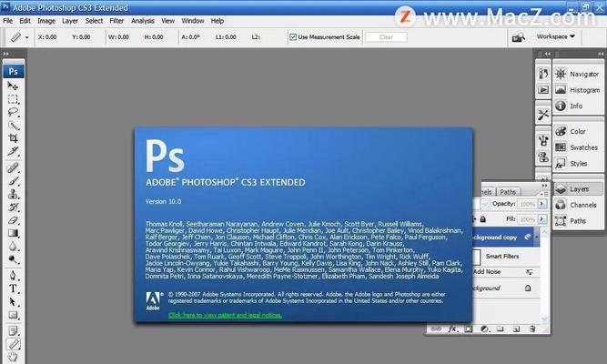Open the Navigator panel

click(x=577, y=74)
